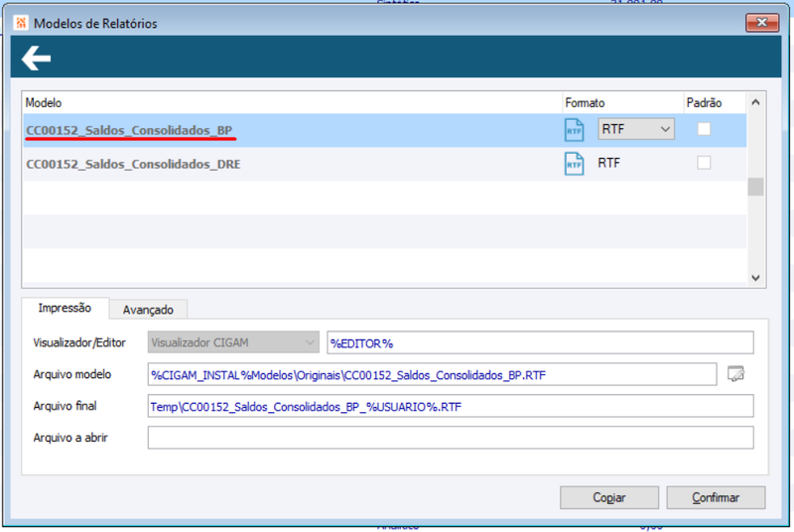This screenshot has height=532, width=794.
Task: Click the white back arrow icon
Action: pyautogui.click(x=36, y=58)
